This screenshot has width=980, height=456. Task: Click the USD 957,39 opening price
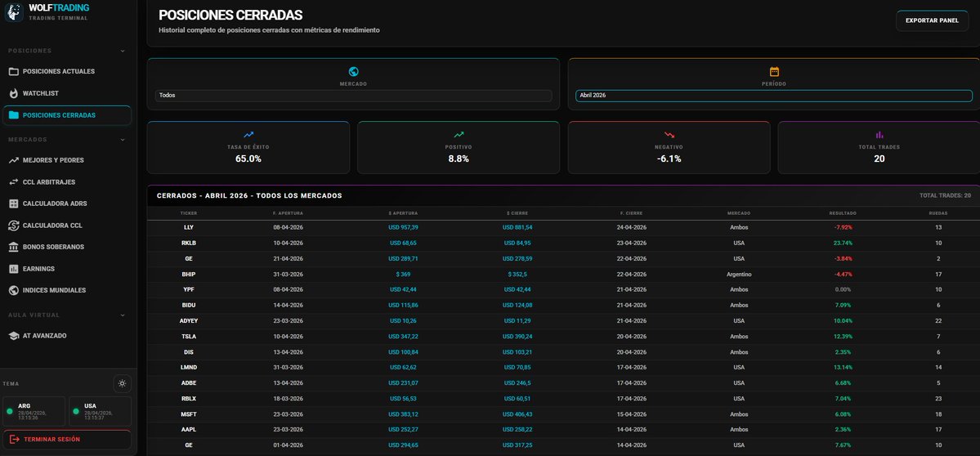point(403,227)
